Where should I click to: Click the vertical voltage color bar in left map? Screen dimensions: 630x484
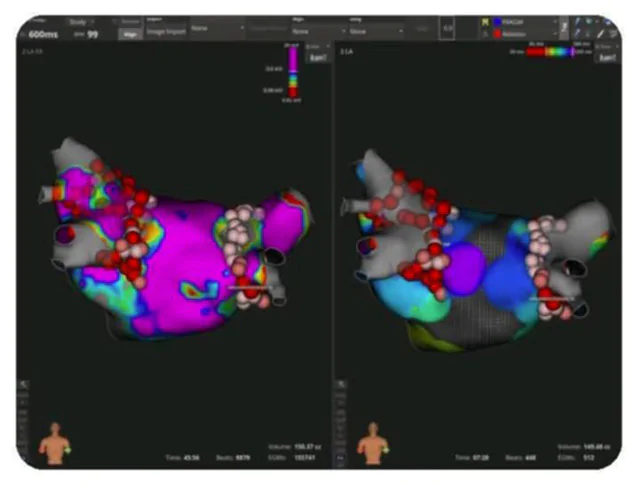click(x=293, y=74)
